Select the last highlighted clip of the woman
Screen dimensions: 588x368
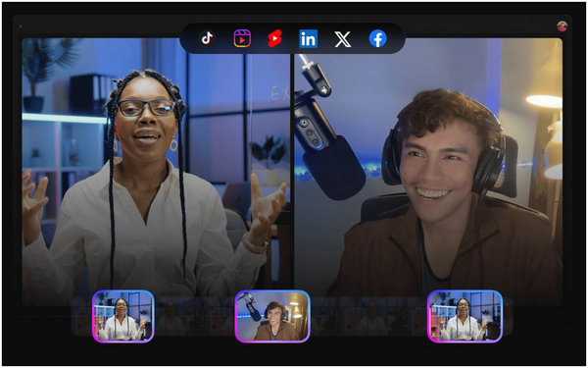point(465,316)
